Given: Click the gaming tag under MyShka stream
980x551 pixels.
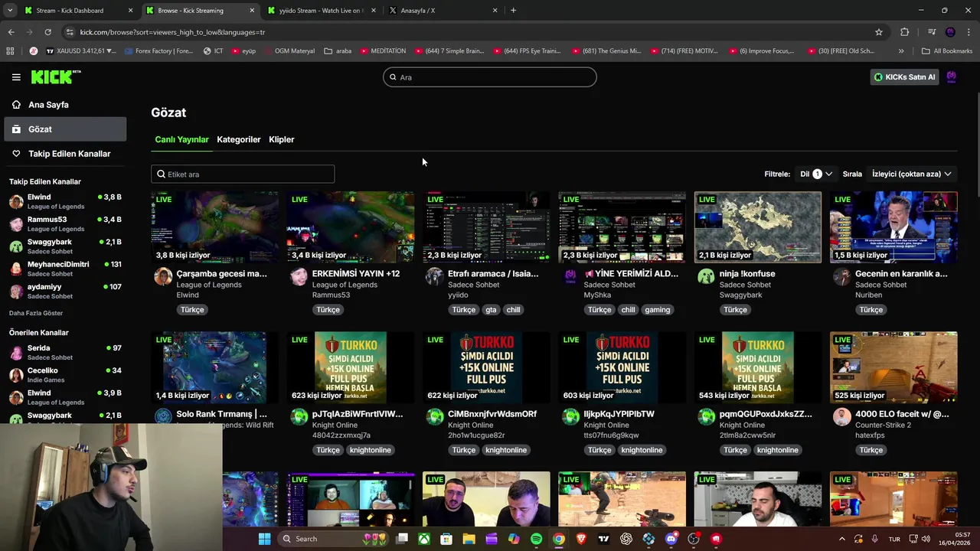Looking at the screenshot, I should (657, 310).
